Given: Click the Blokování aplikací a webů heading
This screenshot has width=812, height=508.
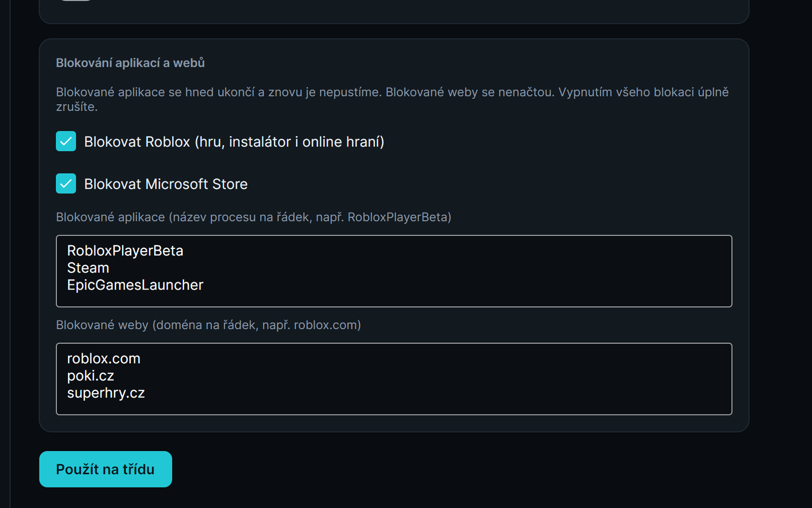Looking at the screenshot, I should tap(130, 62).
